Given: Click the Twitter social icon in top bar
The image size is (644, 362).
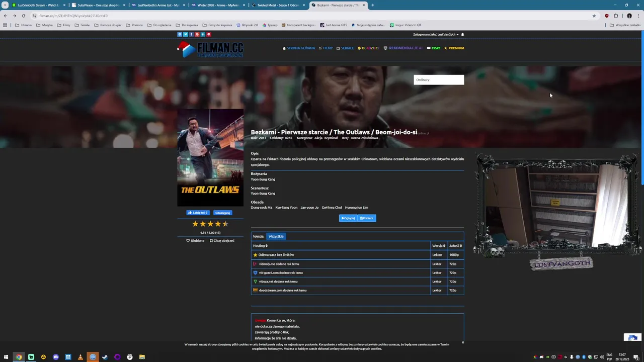Looking at the screenshot, I should [185, 35].
